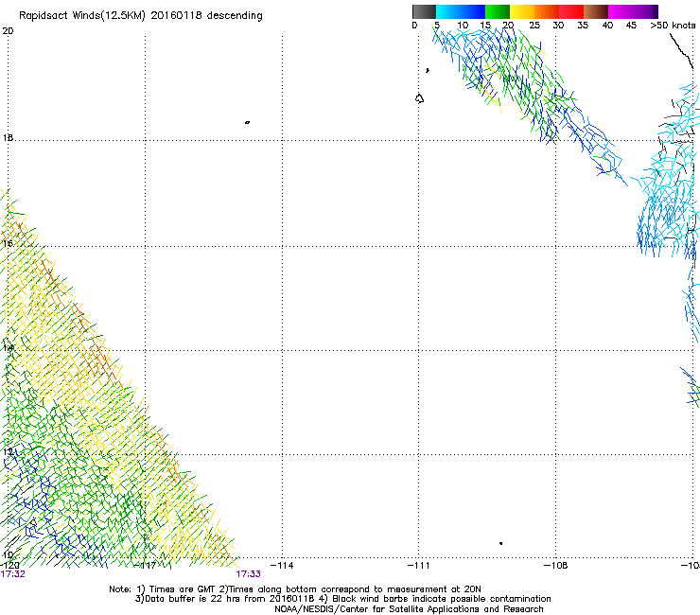The image size is (700, 615).
Task: Click the '>50 knots' legend label
Action: tap(673, 26)
